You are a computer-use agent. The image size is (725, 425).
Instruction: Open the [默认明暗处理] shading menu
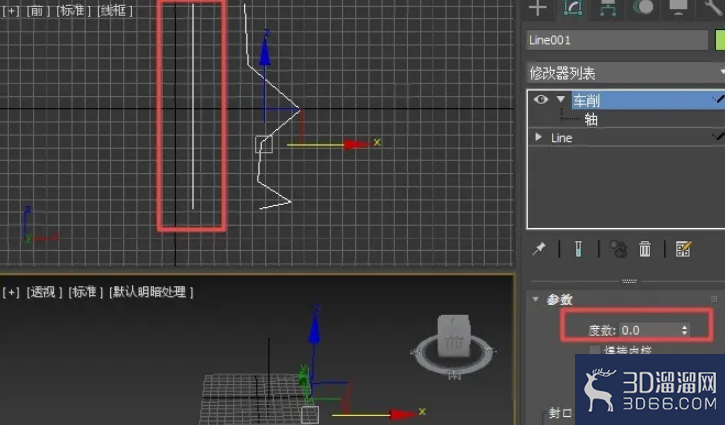(151, 292)
